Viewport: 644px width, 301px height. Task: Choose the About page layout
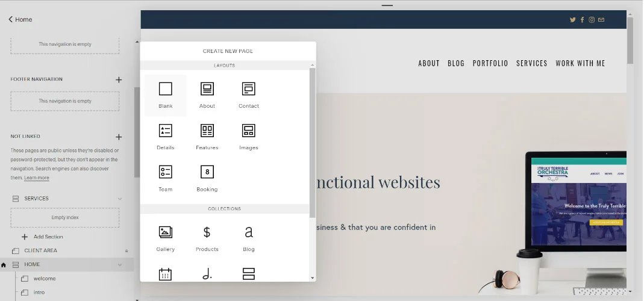pyautogui.click(x=207, y=95)
